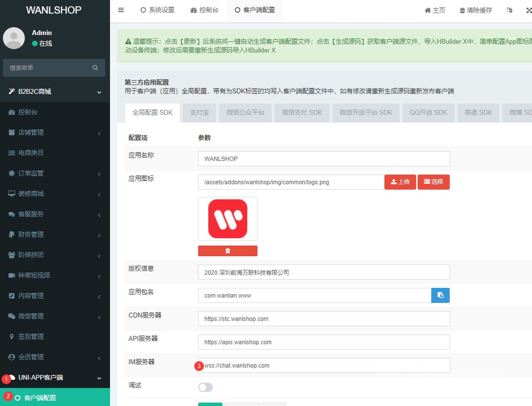This screenshot has width=532, height=406.
Task: Click 清除缓存 trash button in top bar
Action: click(476, 10)
